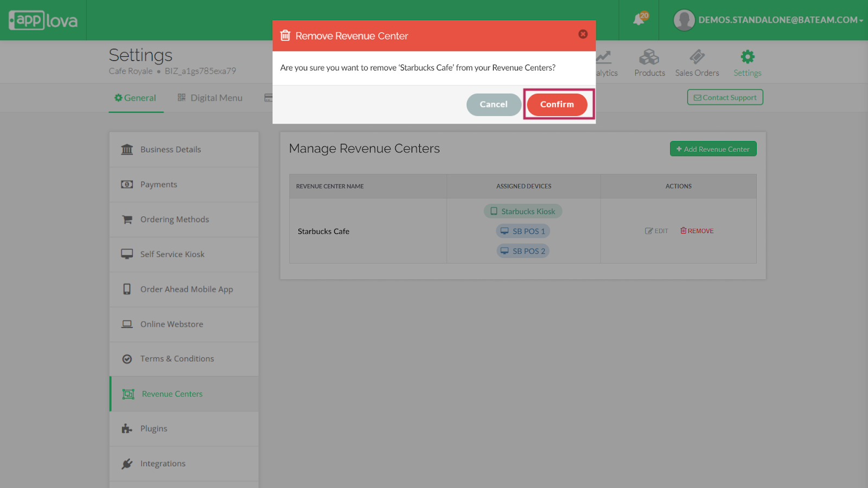This screenshot has height=488, width=868.
Task: Select Revenue Centers in the sidebar
Action: 184,394
